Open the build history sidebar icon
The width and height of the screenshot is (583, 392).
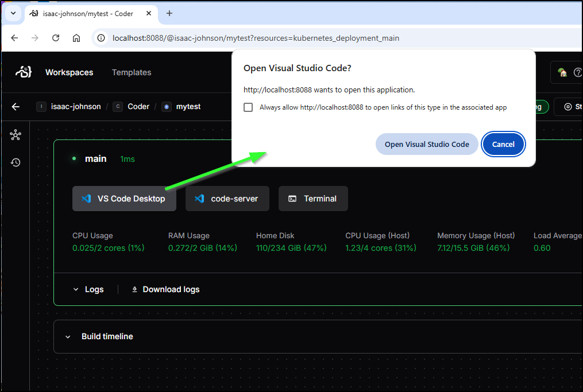click(16, 162)
